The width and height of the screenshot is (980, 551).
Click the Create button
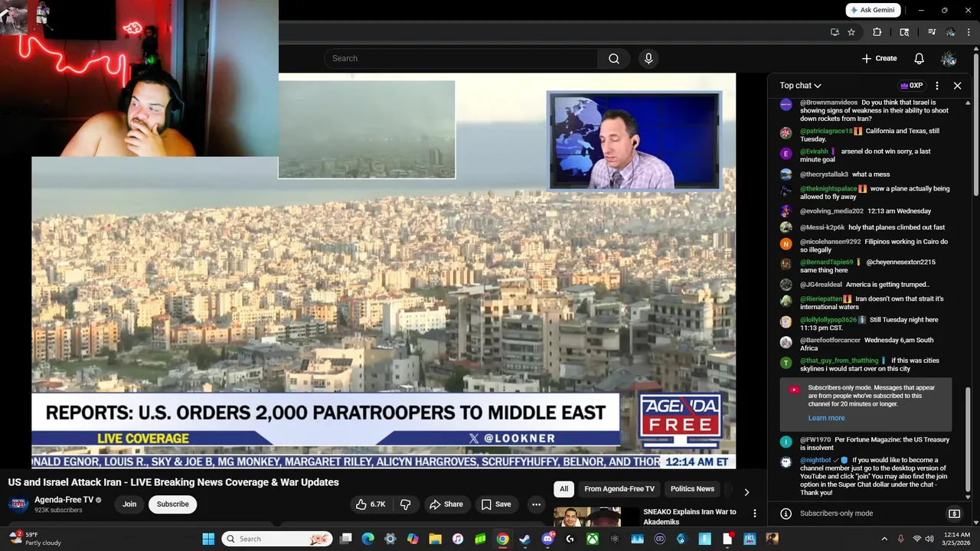[879, 58]
